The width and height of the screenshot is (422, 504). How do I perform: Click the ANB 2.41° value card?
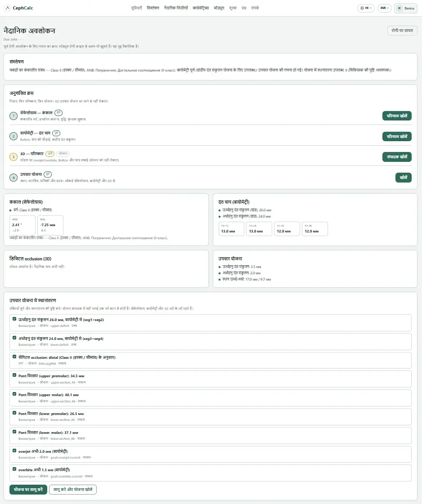pyautogui.click(x=22, y=225)
